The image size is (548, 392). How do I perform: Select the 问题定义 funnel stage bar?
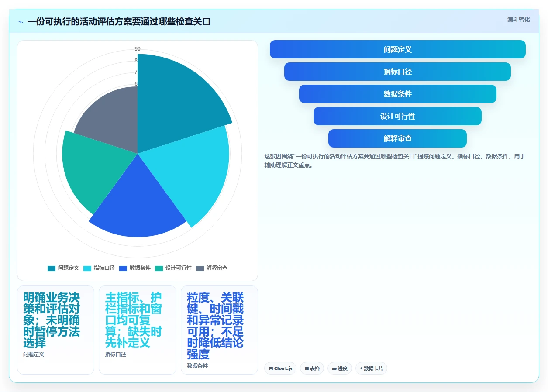click(x=398, y=49)
